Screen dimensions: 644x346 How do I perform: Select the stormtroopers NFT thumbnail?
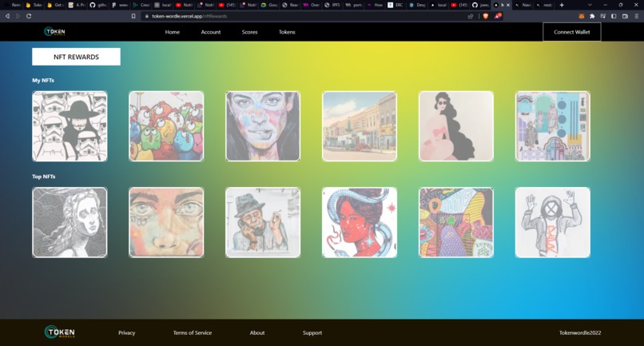click(x=70, y=126)
